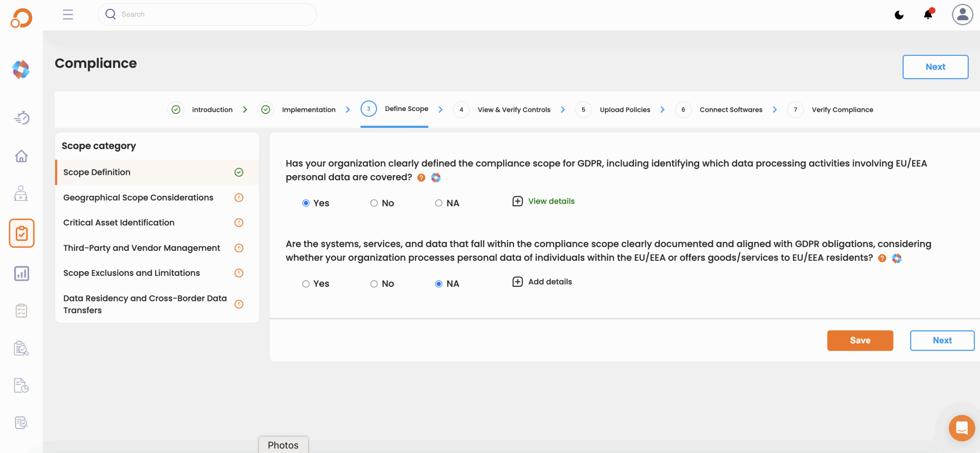Select No for the first GDPR scope question
Viewport: 980px width, 453px height.
tap(373, 203)
